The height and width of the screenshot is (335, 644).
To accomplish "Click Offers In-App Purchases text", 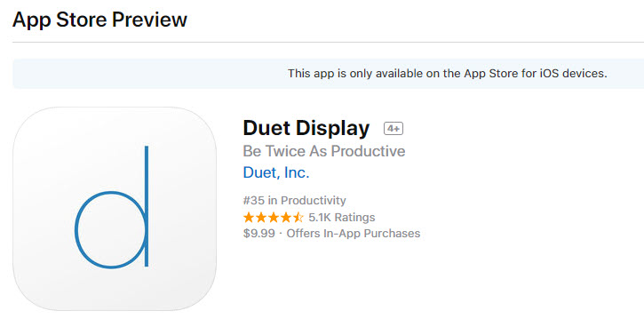I will 354,234.
